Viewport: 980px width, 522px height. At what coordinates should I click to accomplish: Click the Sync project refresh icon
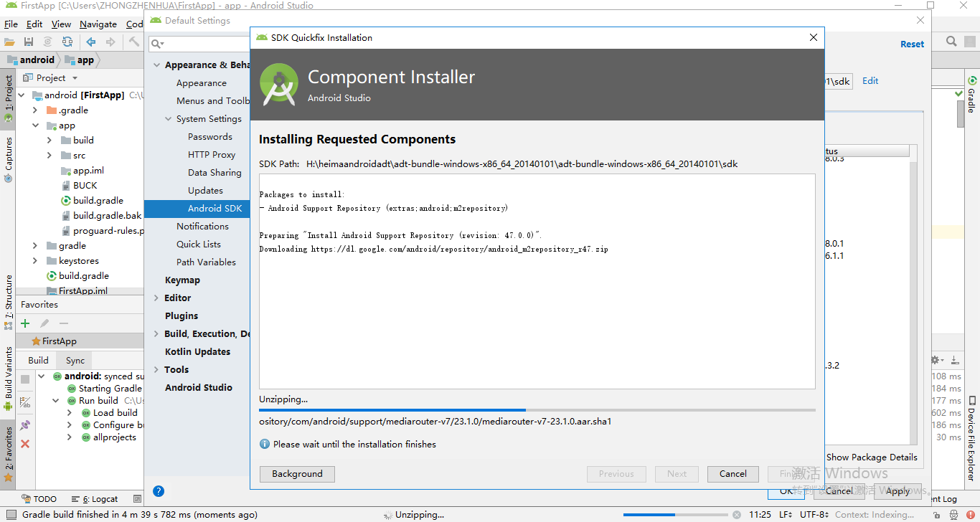click(67, 42)
